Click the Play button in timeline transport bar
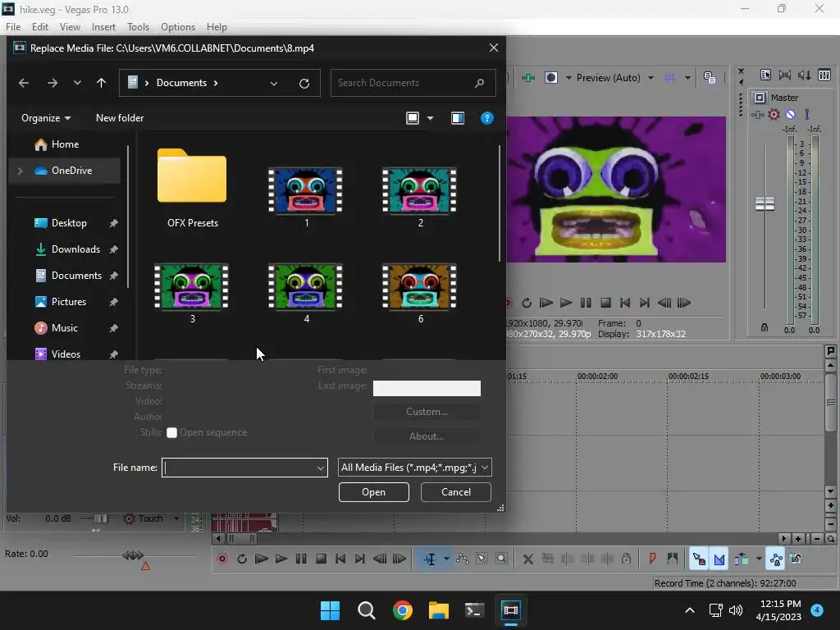Image resolution: width=840 pixels, height=630 pixels. pyautogui.click(x=281, y=559)
